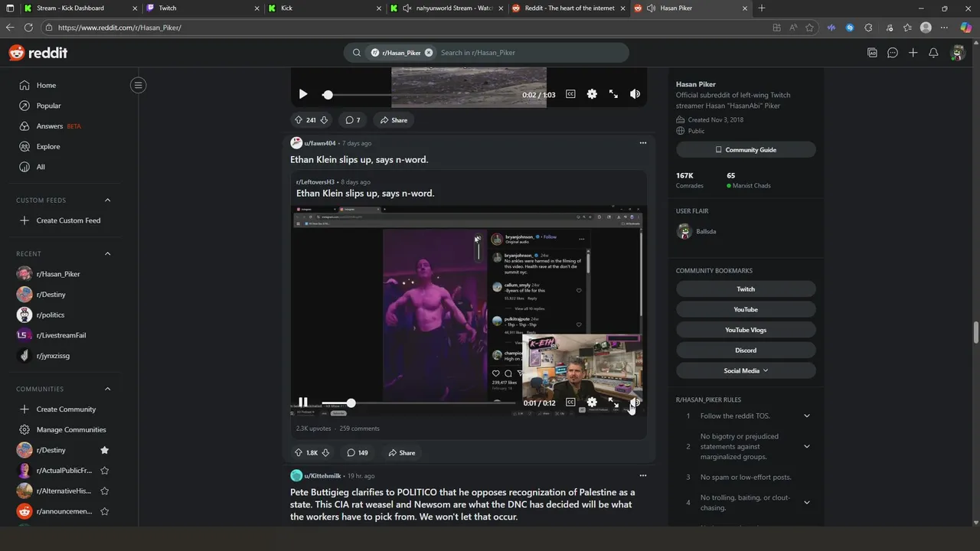This screenshot has height=551, width=980.
Task: Expand the Social Media dropdown
Action: [746, 370]
